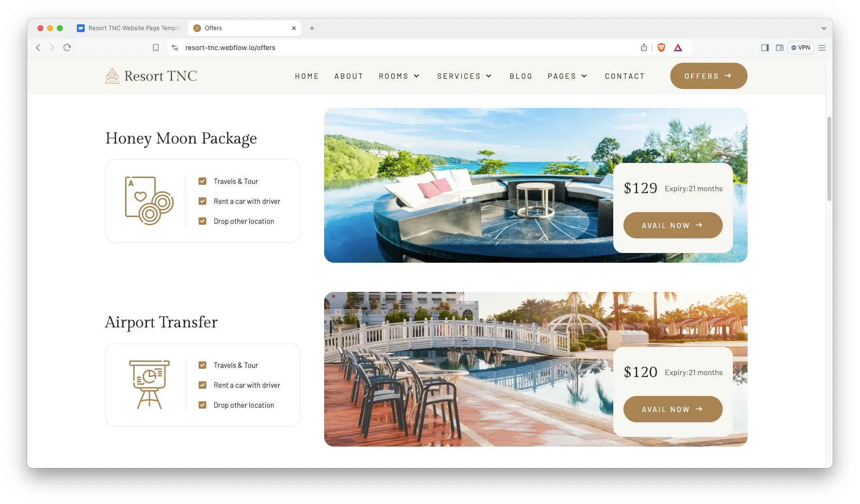The image size is (860, 504).
Task: Expand the Services dropdown menu
Action: click(464, 76)
